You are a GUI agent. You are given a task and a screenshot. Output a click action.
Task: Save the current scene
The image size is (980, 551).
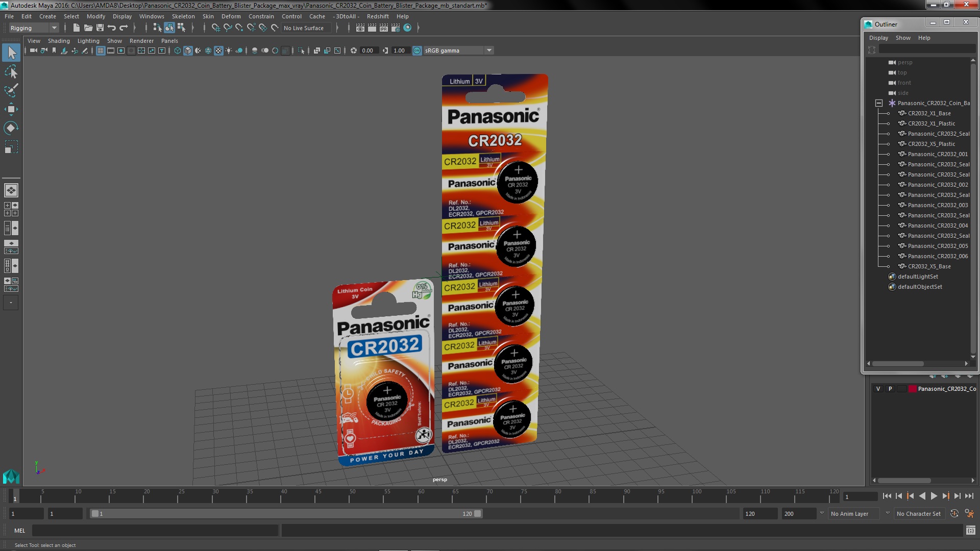click(100, 28)
